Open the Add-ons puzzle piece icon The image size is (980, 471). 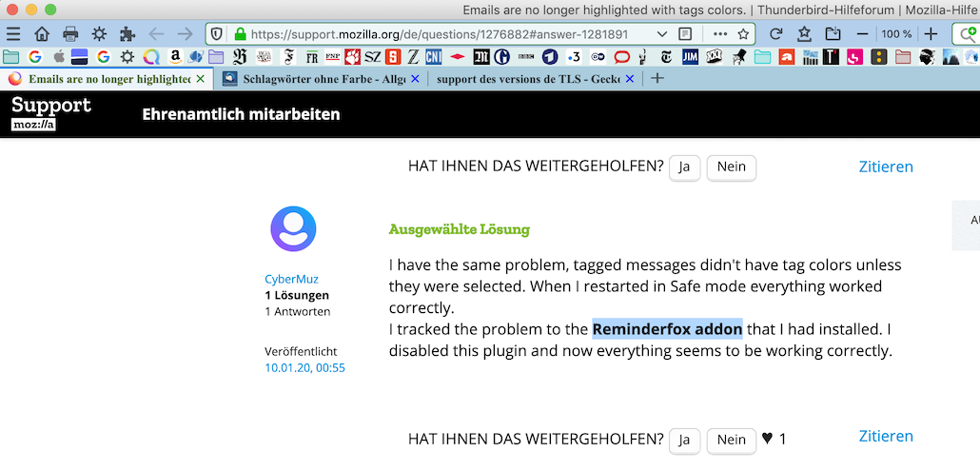coord(127,33)
